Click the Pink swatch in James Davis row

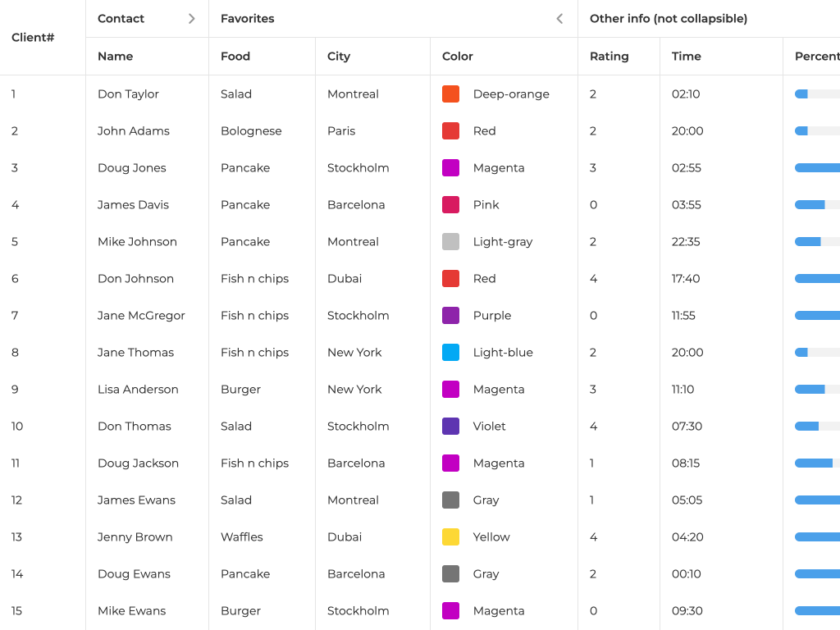pyautogui.click(x=450, y=205)
